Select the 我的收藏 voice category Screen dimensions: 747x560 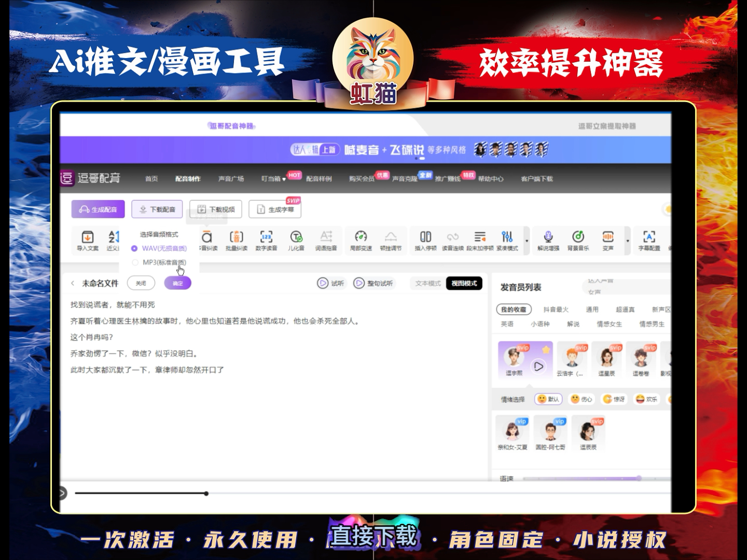[x=514, y=310]
